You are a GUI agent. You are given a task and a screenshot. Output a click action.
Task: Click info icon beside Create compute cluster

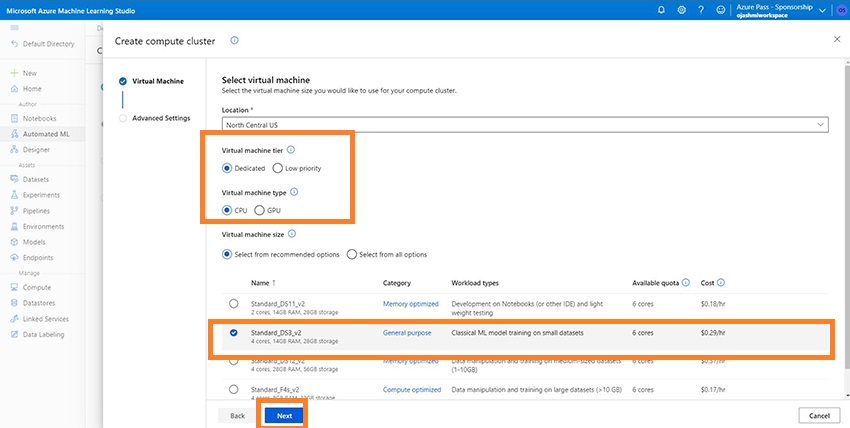(234, 41)
